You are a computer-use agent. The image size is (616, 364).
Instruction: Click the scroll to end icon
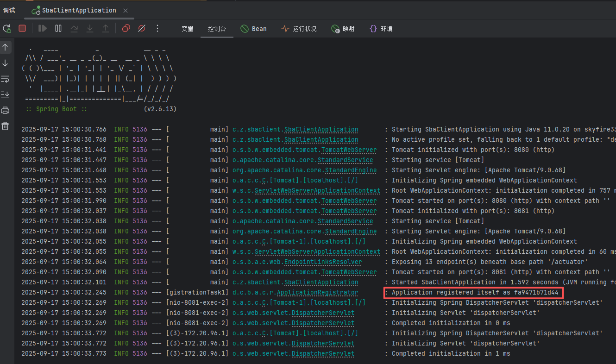point(6,94)
